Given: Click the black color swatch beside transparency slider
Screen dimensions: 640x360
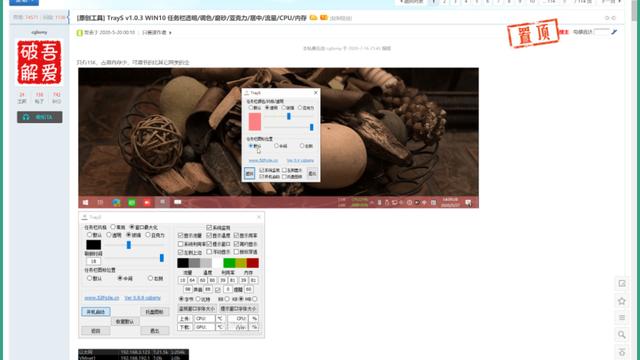Looking at the screenshot, I should click(93, 245).
